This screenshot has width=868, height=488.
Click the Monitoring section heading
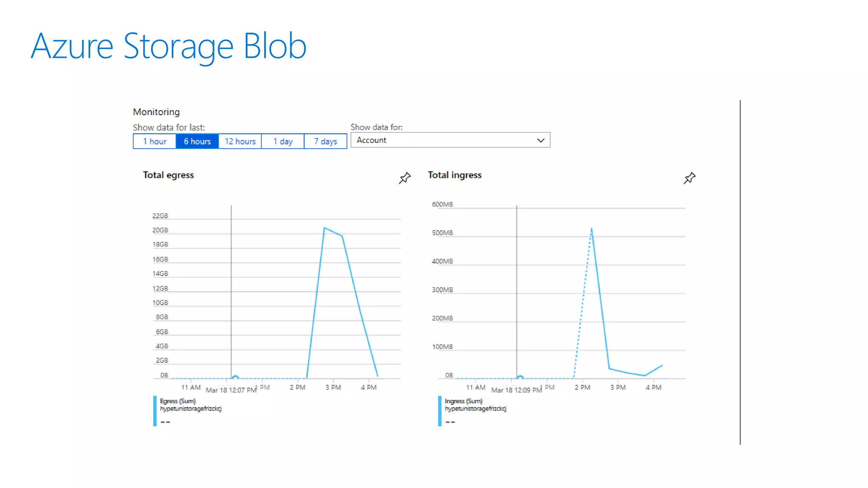pos(156,112)
